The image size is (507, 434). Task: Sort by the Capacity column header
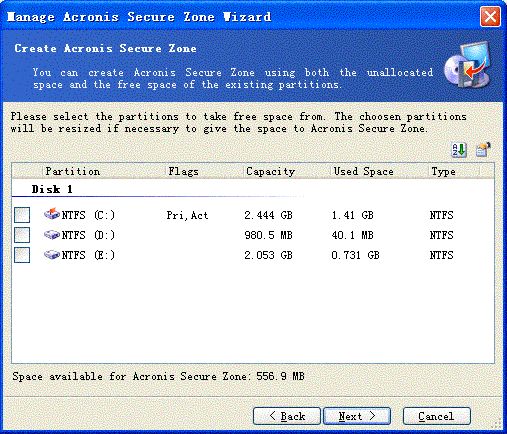(287, 171)
